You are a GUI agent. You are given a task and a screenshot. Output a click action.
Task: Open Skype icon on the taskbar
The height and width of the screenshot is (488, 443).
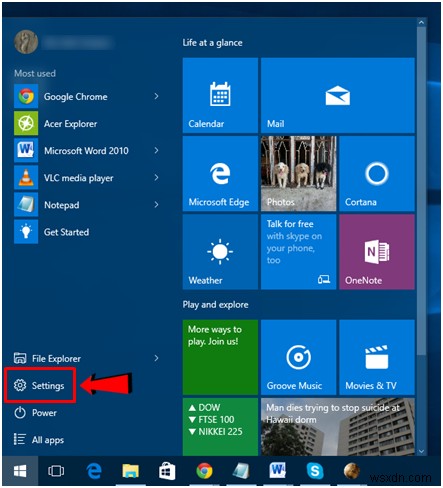[315, 471]
